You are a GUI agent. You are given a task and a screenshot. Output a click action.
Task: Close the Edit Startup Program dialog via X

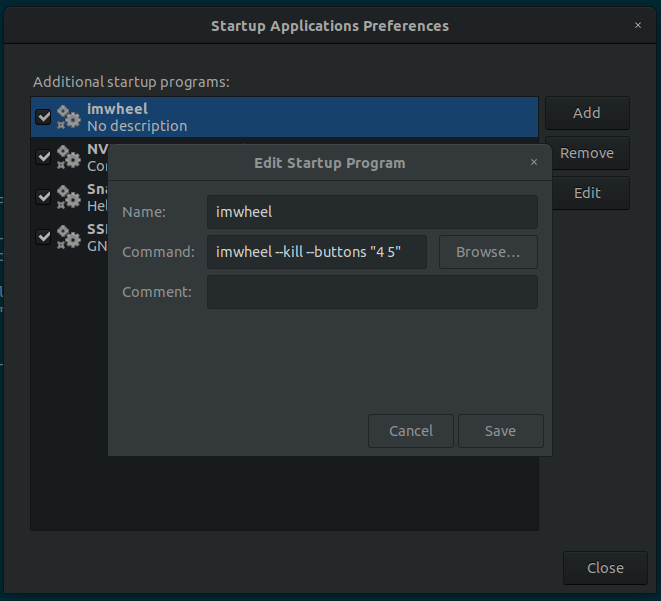tap(534, 162)
